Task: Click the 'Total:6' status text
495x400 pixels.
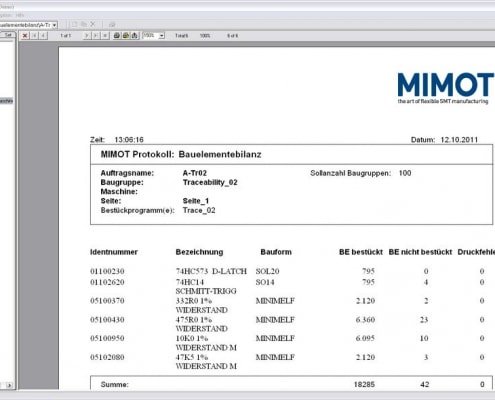Action: tap(182, 36)
